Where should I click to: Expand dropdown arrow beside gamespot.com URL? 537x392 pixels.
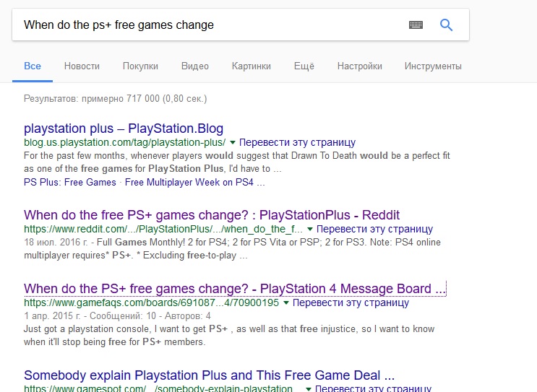click(x=309, y=389)
